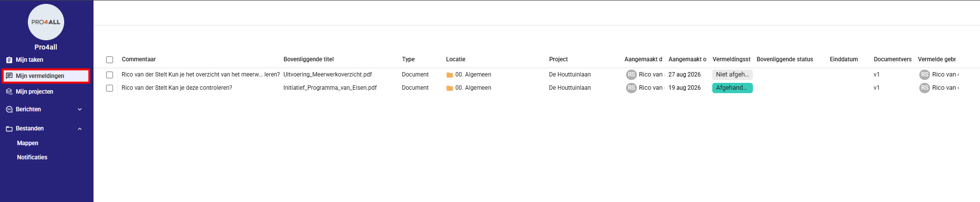Sort by the Commentaar column header
The width and height of the screenshot is (980, 202).
(139, 59)
